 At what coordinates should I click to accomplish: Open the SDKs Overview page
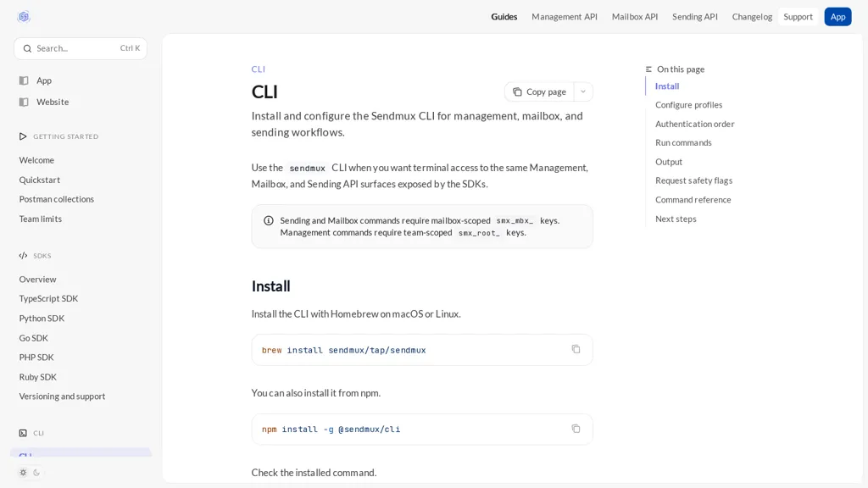coord(37,280)
